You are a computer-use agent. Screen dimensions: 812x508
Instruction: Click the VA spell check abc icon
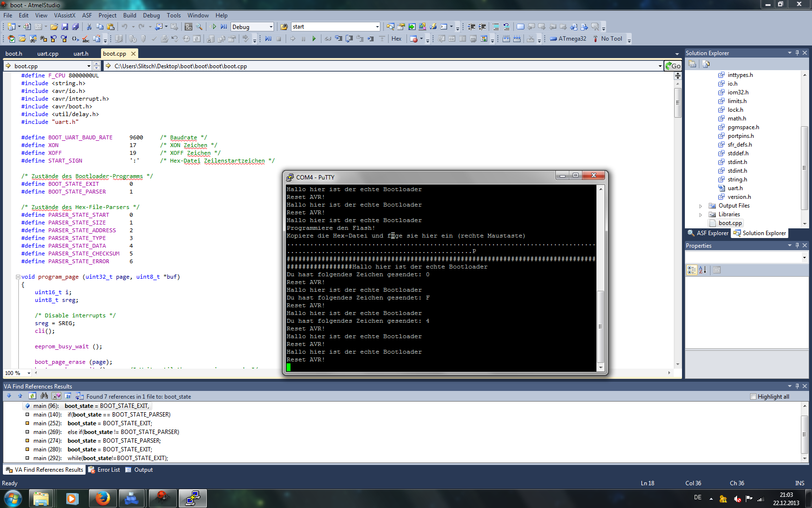tap(86, 39)
